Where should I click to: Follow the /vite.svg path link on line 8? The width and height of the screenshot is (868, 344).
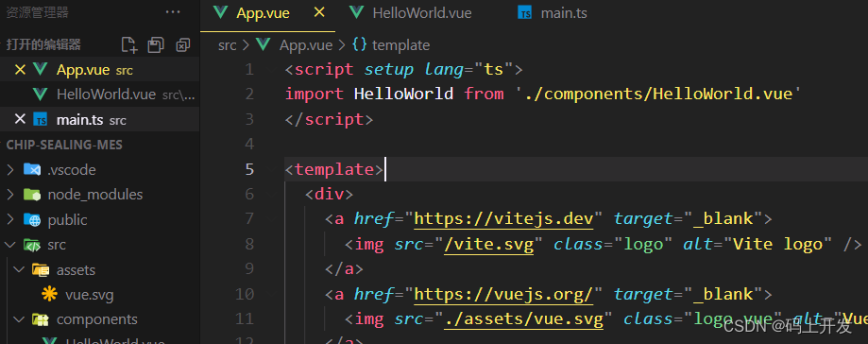(489, 244)
